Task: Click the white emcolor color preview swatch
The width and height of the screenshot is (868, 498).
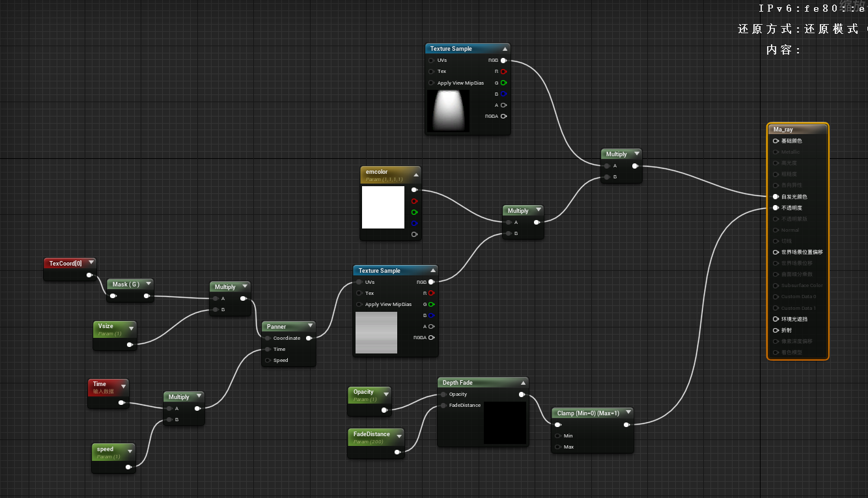Action: pyautogui.click(x=384, y=208)
